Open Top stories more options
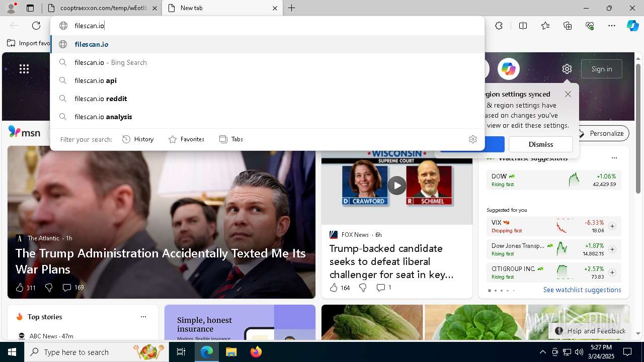 143,317
